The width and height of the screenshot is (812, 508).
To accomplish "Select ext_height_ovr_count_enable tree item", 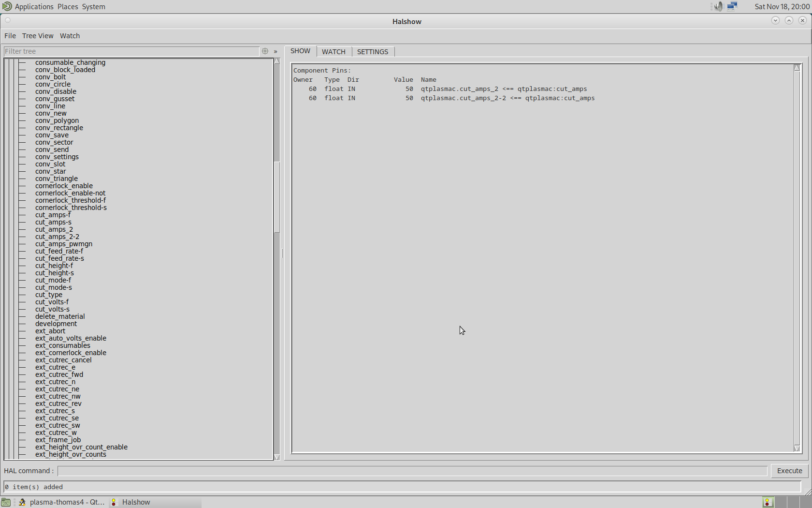I will pyautogui.click(x=81, y=447).
